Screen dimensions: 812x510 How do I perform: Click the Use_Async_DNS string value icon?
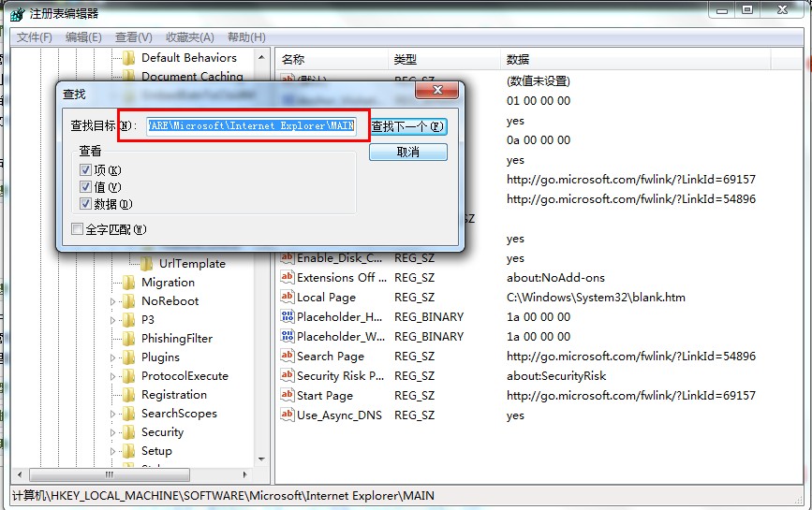pyautogui.click(x=287, y=415)
